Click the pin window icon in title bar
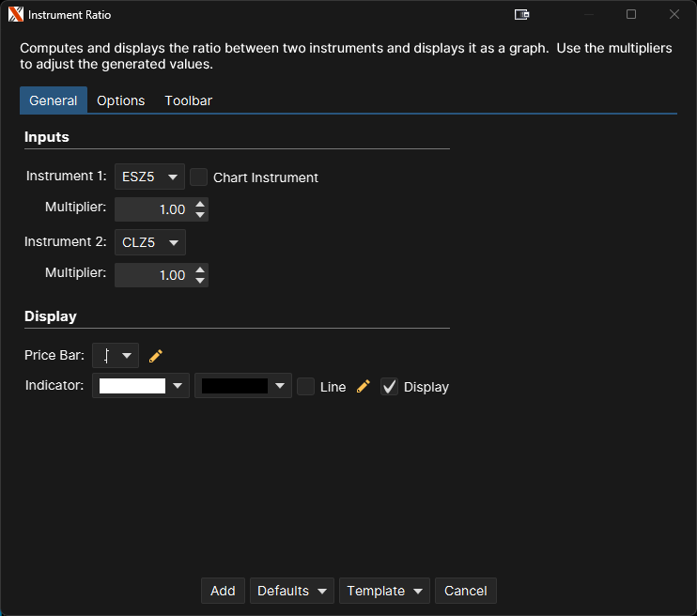 pos(522,15)
